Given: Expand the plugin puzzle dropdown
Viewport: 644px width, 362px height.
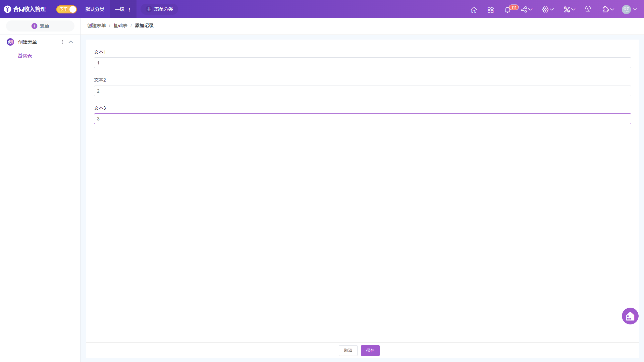Looking at the screenshot, I should coord(608,9).
